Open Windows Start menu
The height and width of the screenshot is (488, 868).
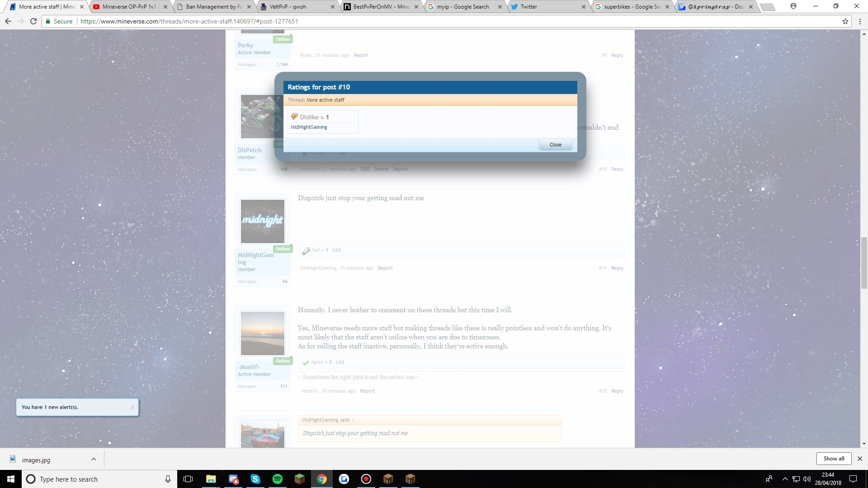click(x=11, y=479)
